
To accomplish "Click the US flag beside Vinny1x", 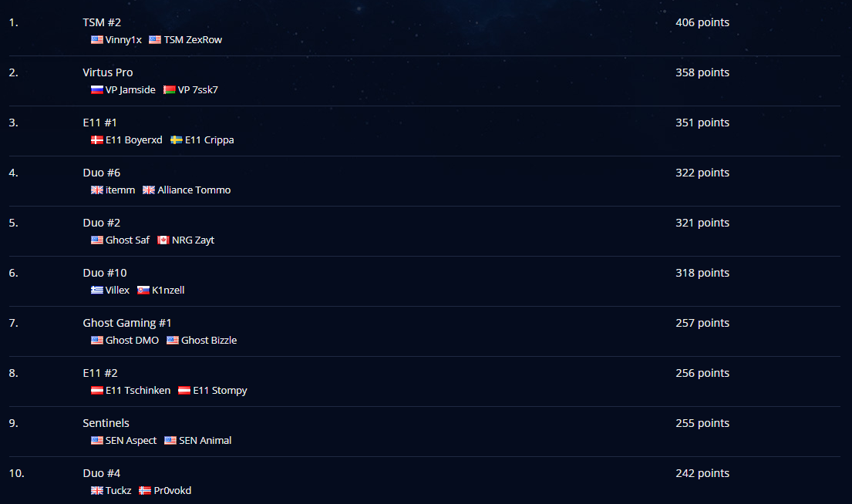I will pyautogui.click(x=96, y=39).
